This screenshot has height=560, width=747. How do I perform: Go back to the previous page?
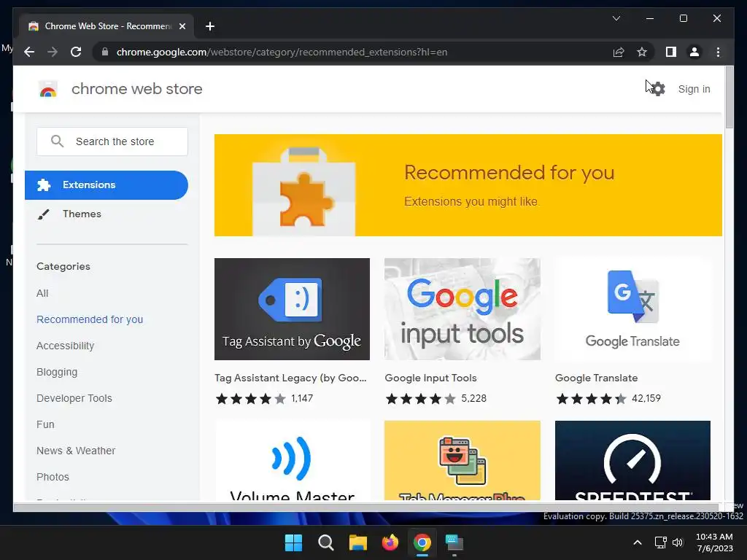(x=29, y=52)
